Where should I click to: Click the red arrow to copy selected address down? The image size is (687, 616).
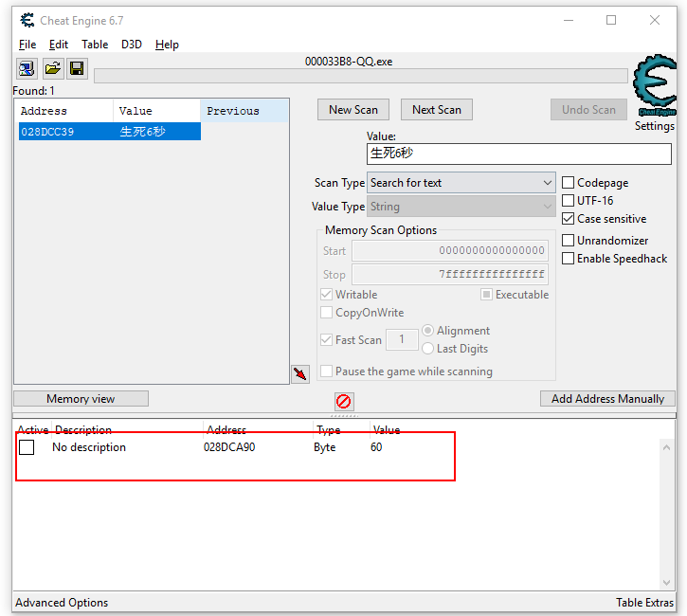click(300, 373)
